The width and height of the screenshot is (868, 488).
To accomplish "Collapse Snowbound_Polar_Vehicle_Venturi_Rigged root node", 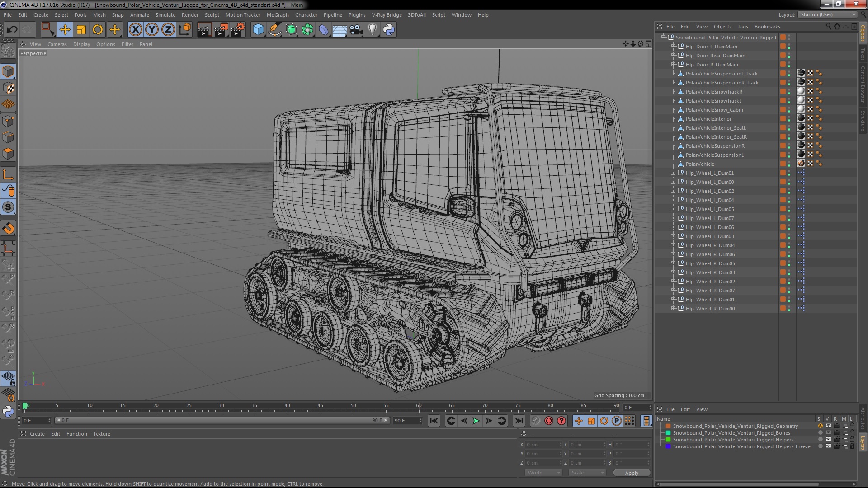I will click(x=663, y=38).
